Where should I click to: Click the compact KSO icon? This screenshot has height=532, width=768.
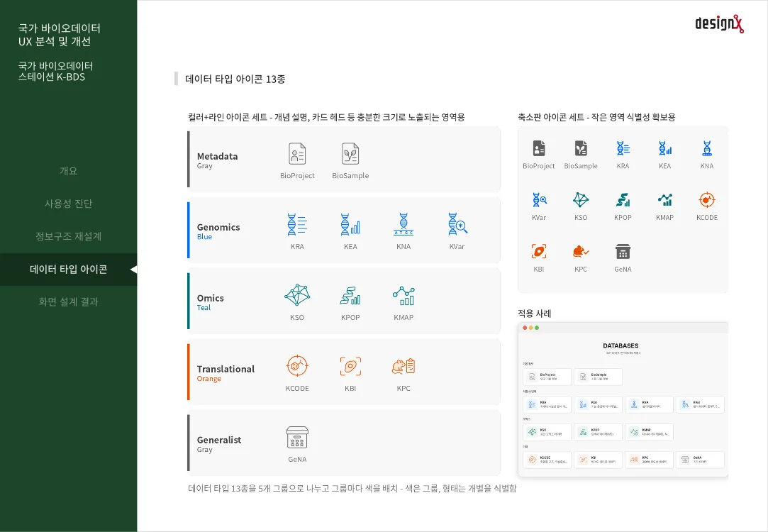pyautogui.click(x=581, y=199)
